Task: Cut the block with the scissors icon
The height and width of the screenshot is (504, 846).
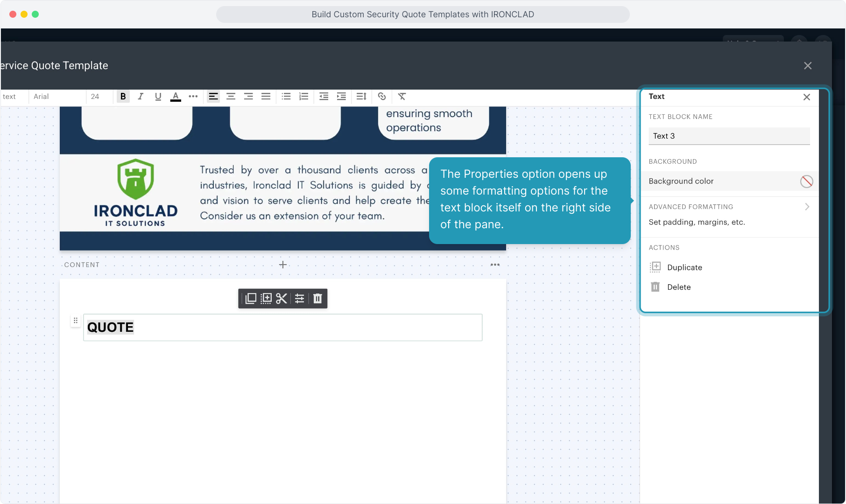Action: point(282,299)
